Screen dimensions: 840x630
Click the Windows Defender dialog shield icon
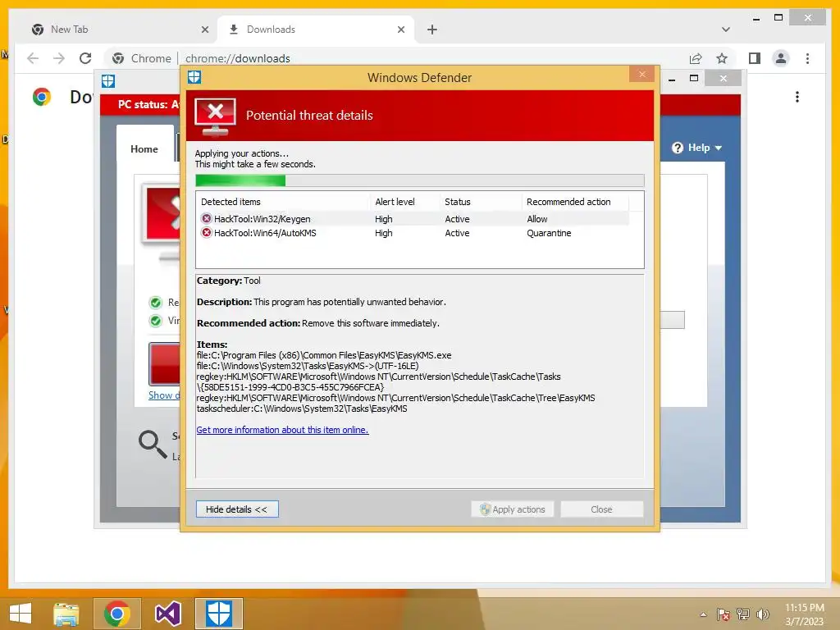(194, 77)
